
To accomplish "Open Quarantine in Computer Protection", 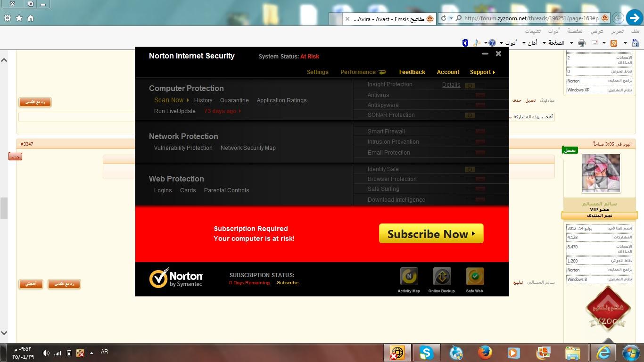I will click(x=234, y=100).
